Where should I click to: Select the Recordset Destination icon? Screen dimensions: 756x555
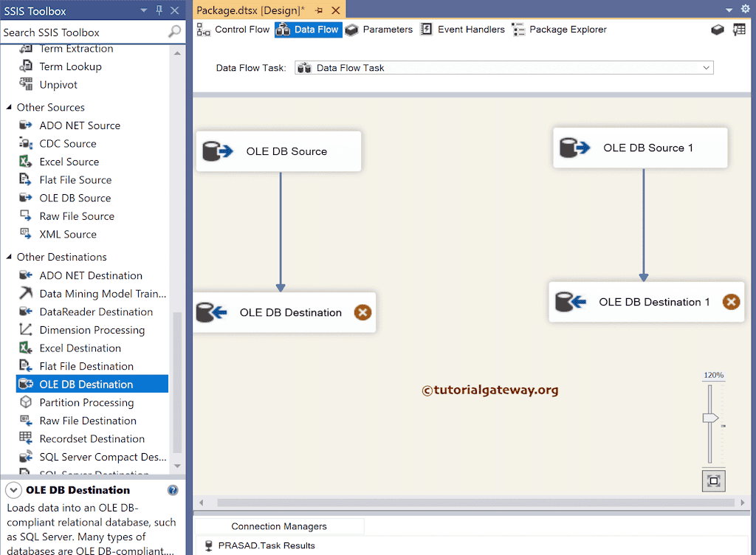(x=26, y=438)
